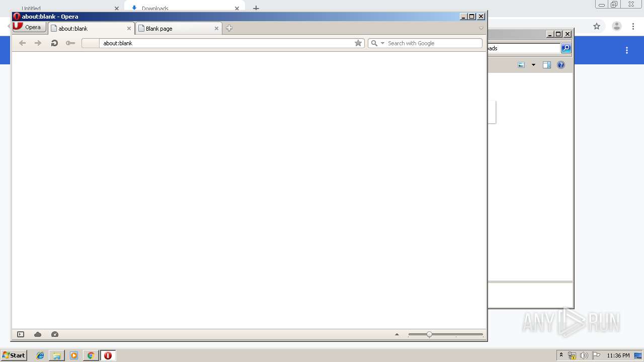644x362 pixels.
Task: Bookmark this page in Chrome star
Action: 597,26
